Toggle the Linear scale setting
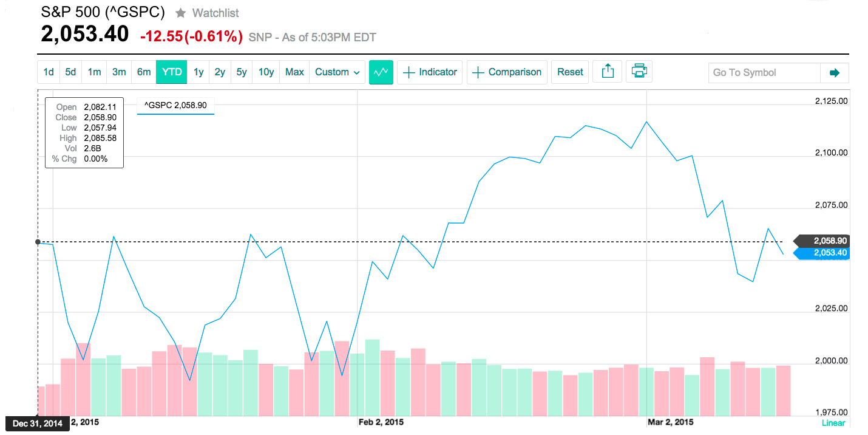Screen dimensions: 868x435 [x=833, y=423]
